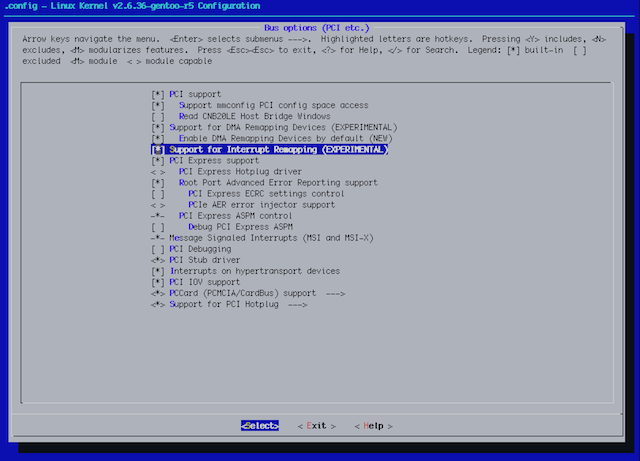Click the Select button
The width and height of the screenshot is (640, 461).
click(260, 425)
